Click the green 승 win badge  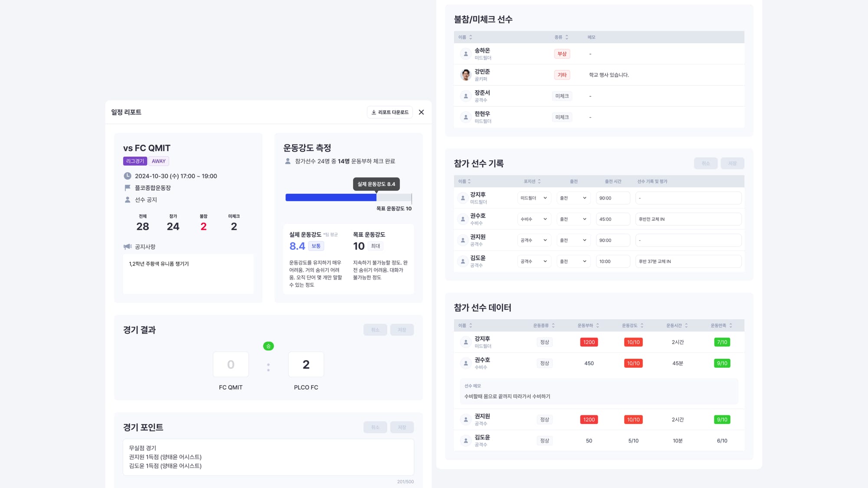(268, 346)
